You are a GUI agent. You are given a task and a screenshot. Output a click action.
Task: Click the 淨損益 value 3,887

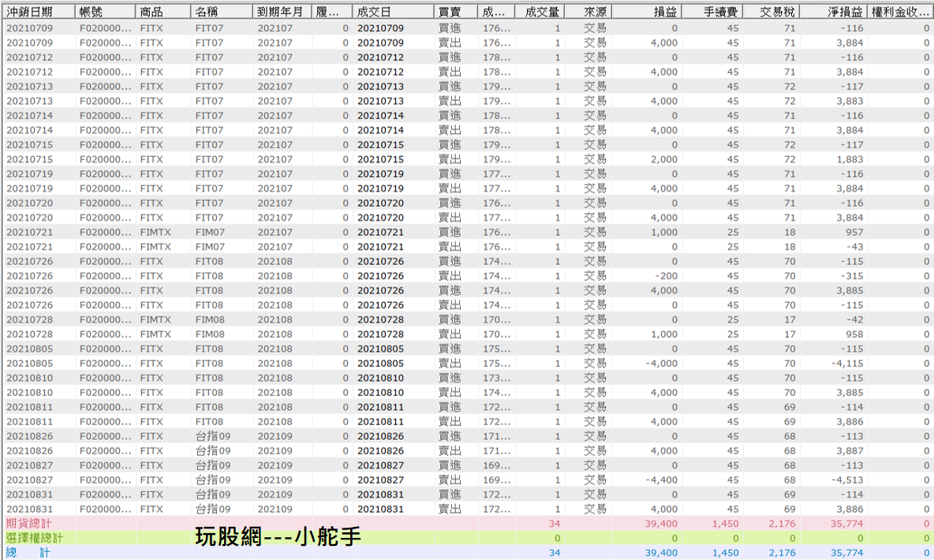click(850, 450)
